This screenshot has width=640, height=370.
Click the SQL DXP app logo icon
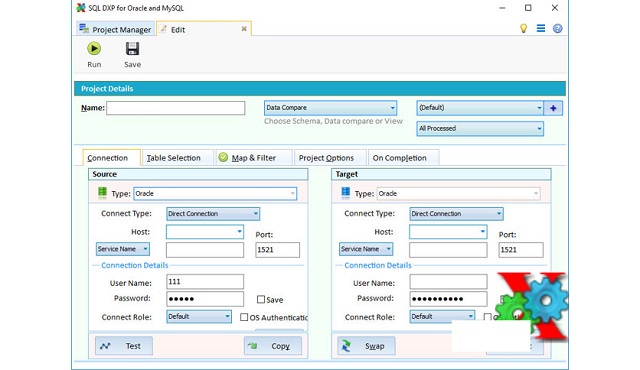click(x=81, y=8)
